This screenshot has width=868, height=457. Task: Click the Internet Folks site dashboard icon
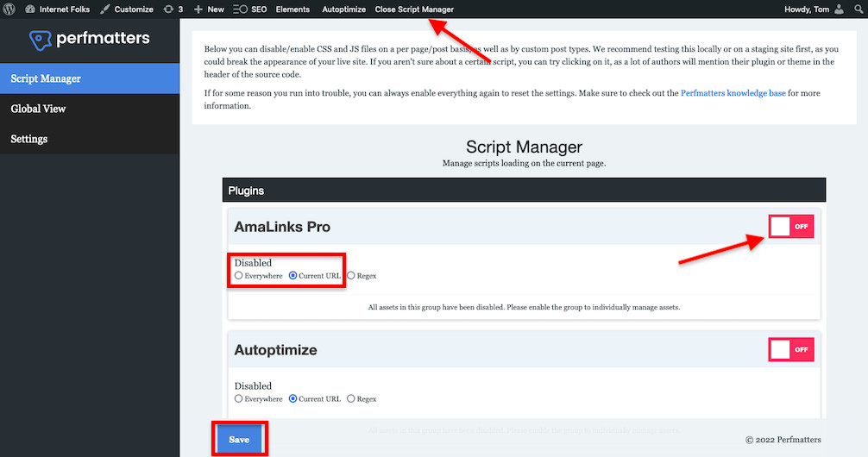click(x=30, y=9)
